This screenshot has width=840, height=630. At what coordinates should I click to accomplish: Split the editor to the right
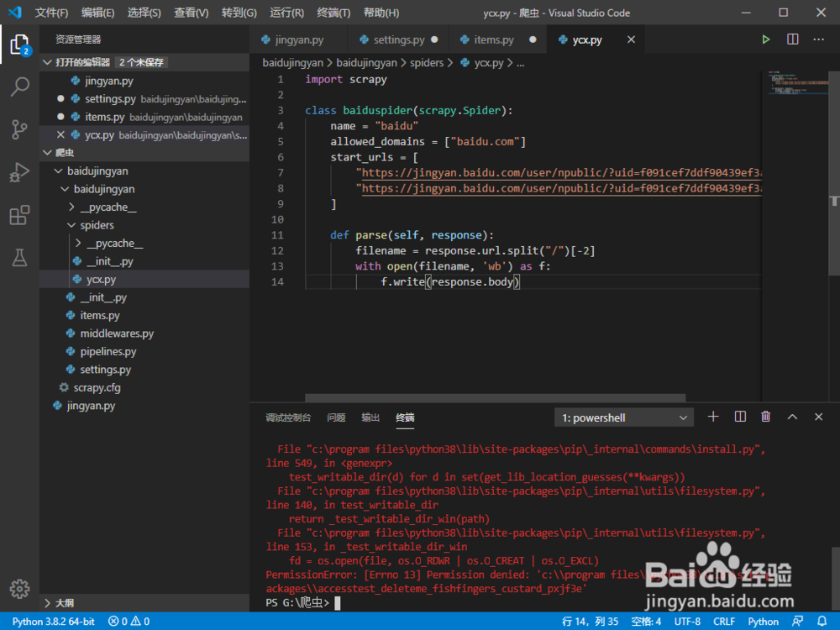pyautogui.click(x=793, y=39)
